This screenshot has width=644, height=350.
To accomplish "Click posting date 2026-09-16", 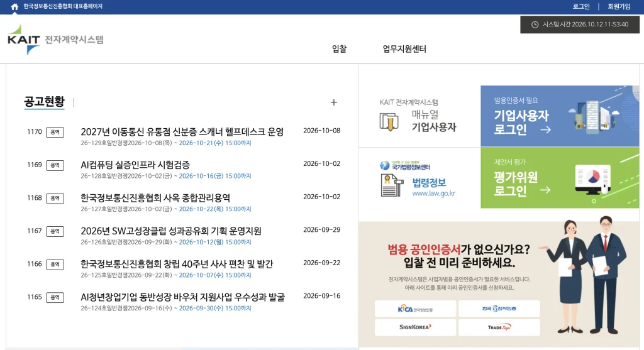I will coord(321,296).
